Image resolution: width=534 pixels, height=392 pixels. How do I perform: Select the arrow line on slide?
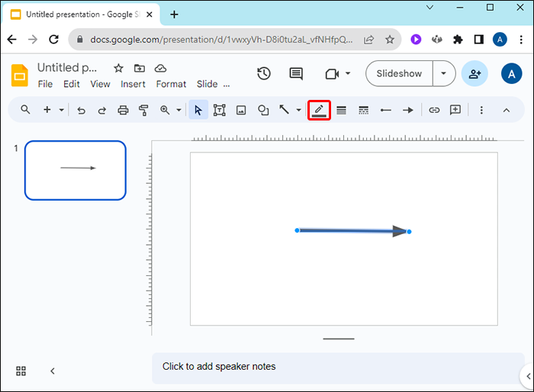352,231
